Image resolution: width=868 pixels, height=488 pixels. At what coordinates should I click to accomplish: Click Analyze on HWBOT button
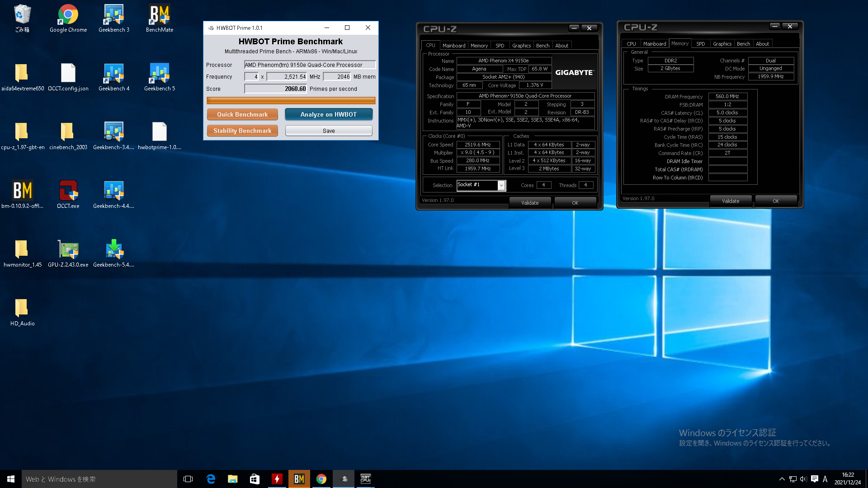(x=329, y=114)
